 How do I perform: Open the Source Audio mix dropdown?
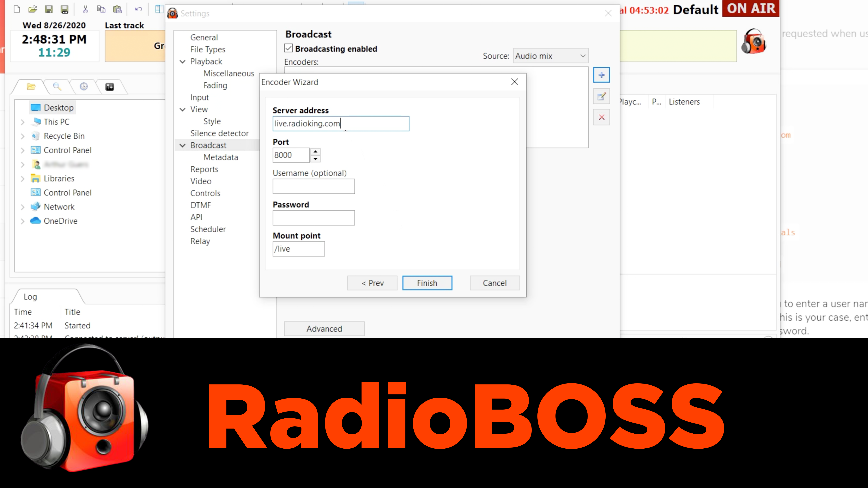point(551,56)
